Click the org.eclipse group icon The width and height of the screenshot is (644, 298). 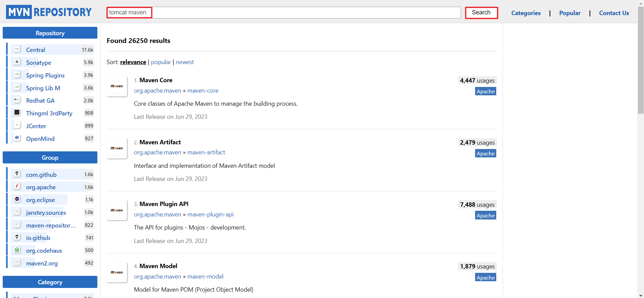coord(17,199)
